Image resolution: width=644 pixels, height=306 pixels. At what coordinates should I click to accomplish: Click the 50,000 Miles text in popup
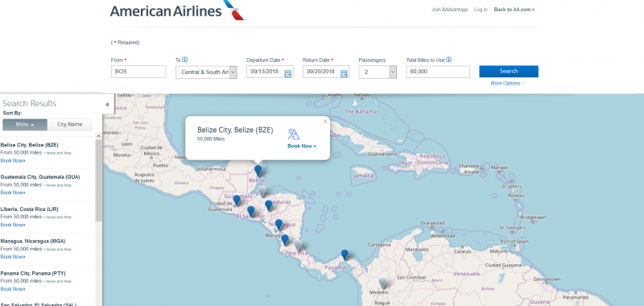[211, 139]
